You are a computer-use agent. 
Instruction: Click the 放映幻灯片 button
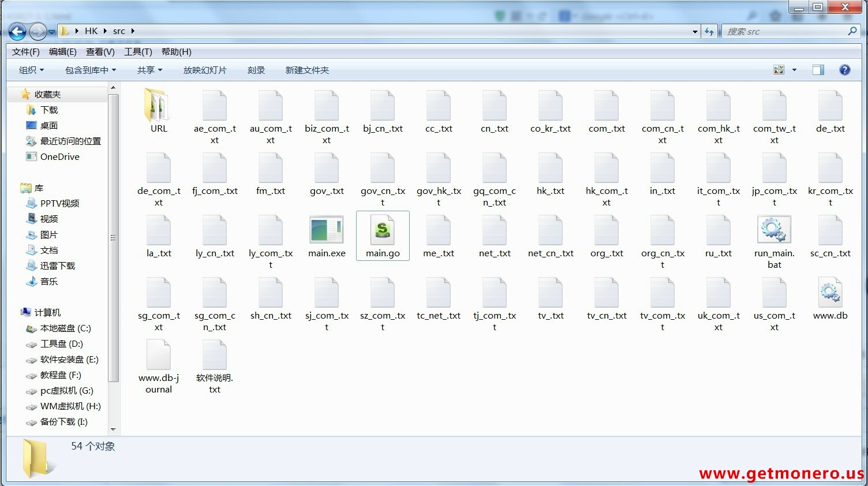click(x=205, y=70)
